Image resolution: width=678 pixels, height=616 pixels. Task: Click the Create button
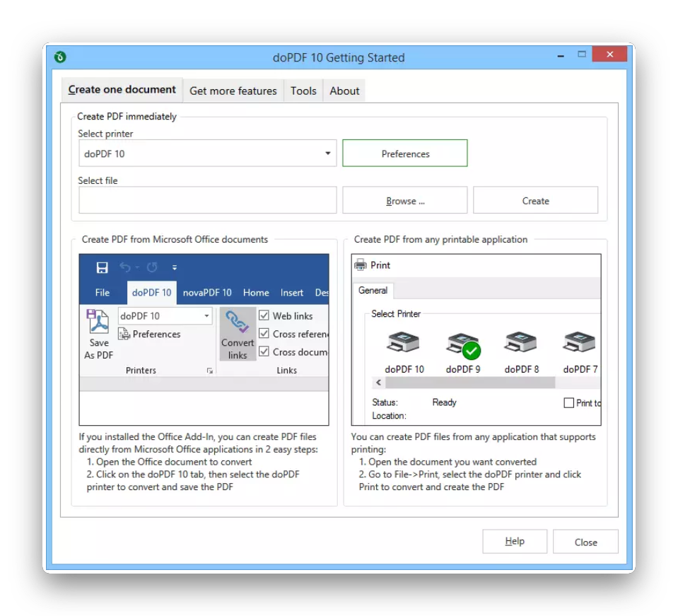pyautogui.click(x=535, y=200)
